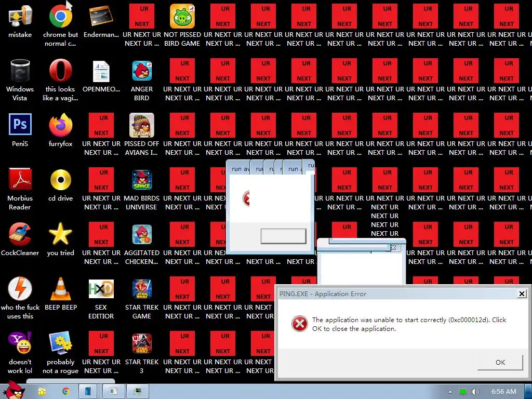Click the red error symbol in PING.EXE dialog

point(300,324)
